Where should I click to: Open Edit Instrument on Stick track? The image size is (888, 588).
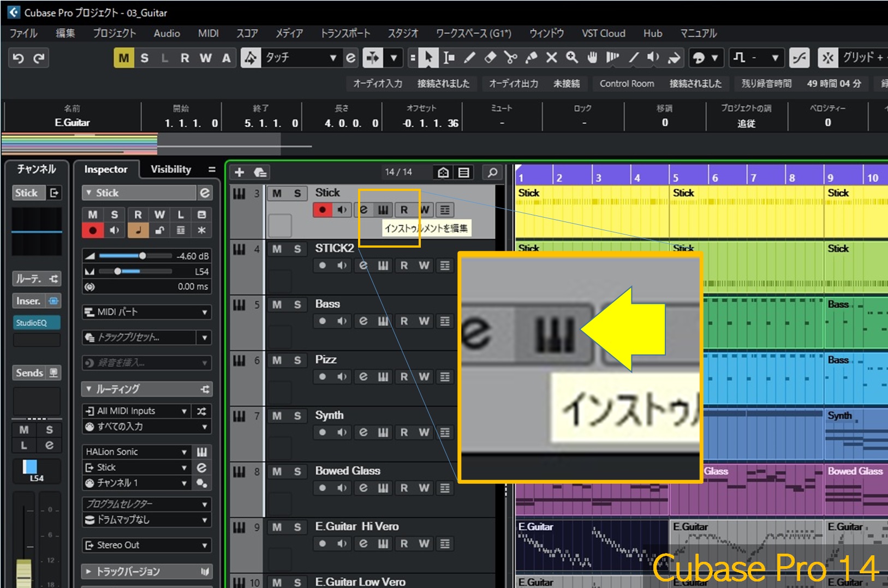383,210
